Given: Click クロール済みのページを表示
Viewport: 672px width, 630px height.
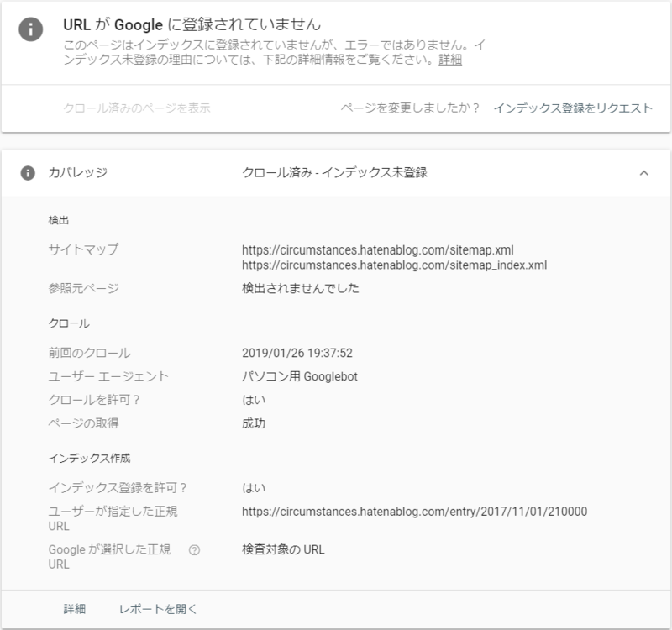Looking at the screenshot, I should (137, 108).
